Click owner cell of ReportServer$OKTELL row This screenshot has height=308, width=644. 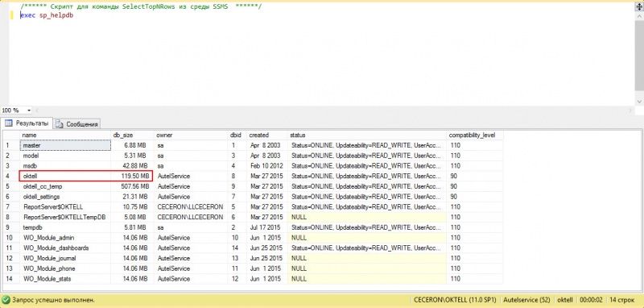191,207
